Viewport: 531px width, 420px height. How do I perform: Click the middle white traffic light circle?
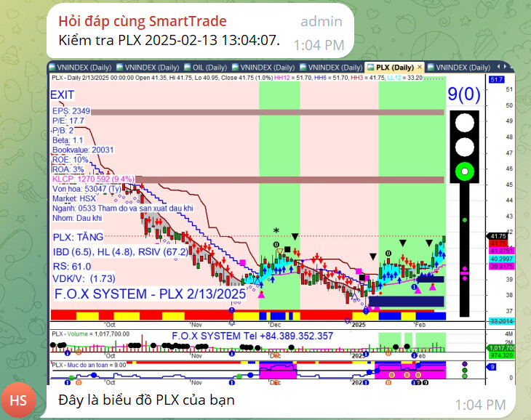(x=465, y=147)
